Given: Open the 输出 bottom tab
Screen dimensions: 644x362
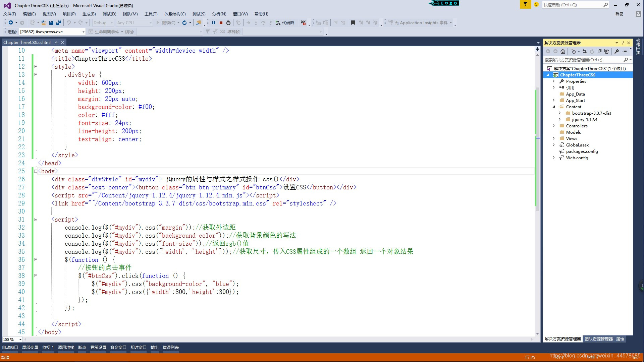Looking at the screenshot, I should tap(155, 347).
